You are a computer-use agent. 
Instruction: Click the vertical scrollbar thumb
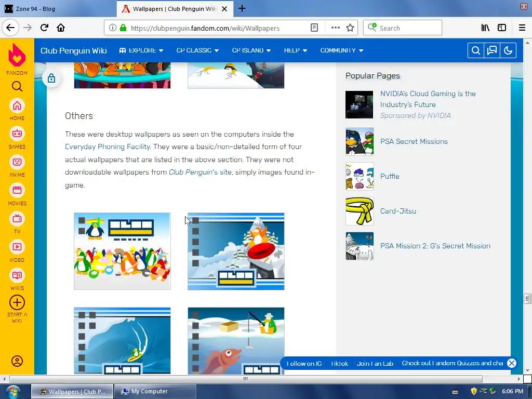tap(527, 299)
